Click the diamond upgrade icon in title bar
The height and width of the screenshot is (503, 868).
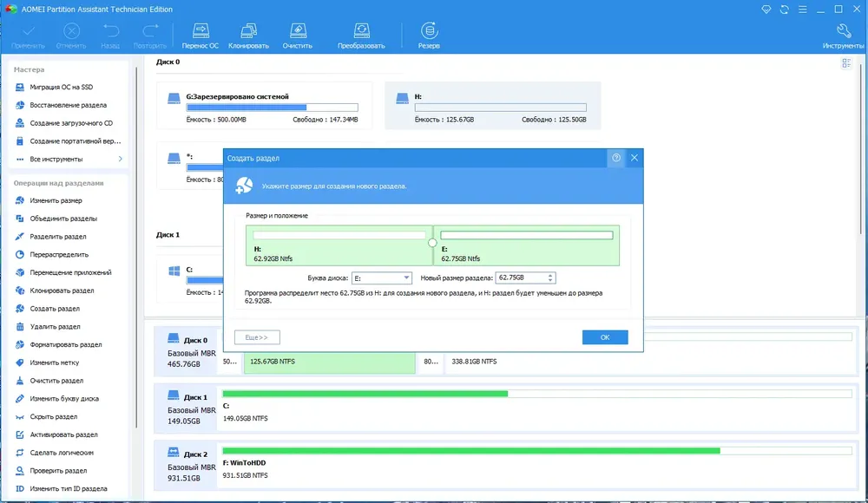[766, 10]
